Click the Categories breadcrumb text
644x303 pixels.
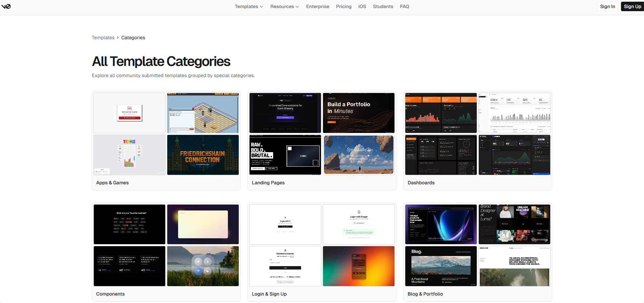[x=133, y=38]
